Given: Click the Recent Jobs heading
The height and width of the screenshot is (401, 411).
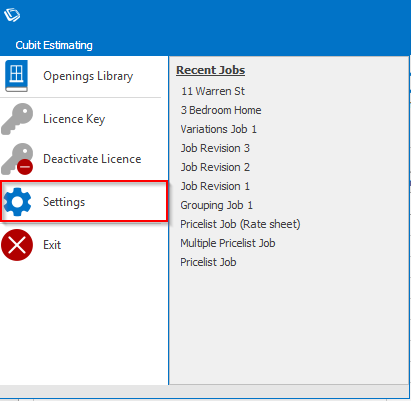Looking at the screenshot, I should click(x=211, y=70).
